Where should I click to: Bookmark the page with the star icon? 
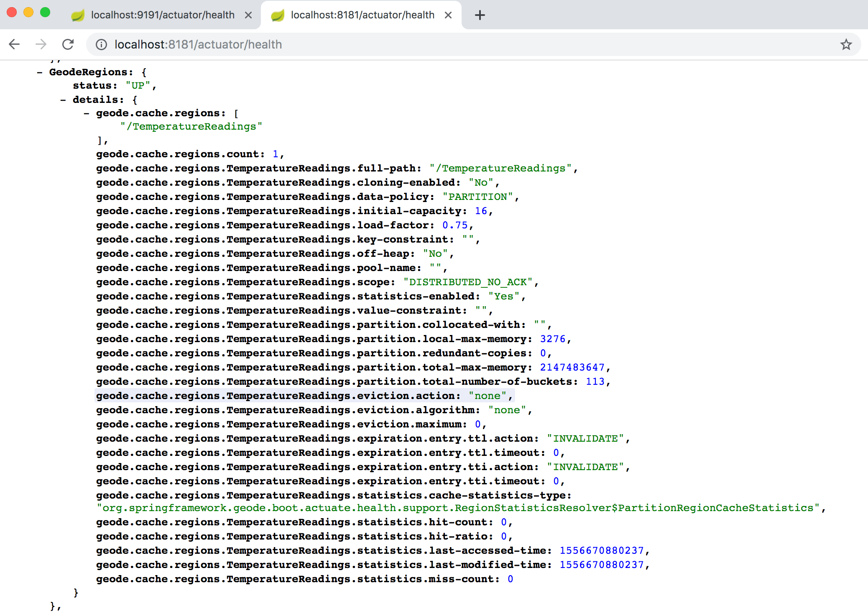846,44
